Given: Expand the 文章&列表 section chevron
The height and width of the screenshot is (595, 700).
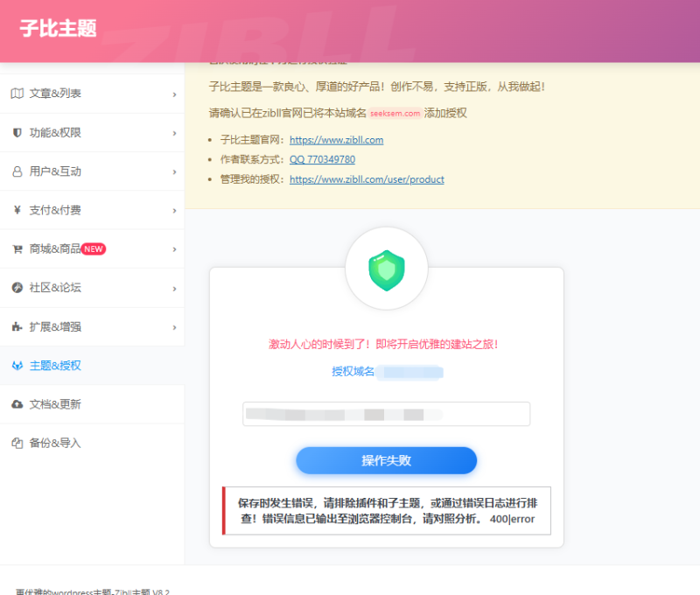Looking at the screenshot, I should [175, 94].
